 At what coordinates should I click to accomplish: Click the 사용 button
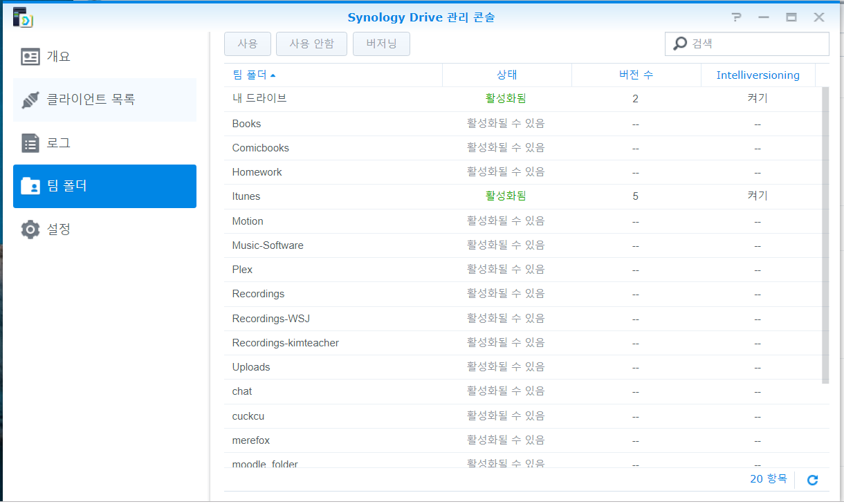click(x=248, y=44)
